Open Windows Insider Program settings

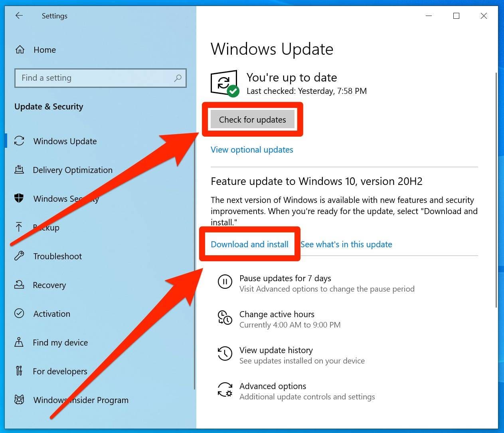pos(81,400)
